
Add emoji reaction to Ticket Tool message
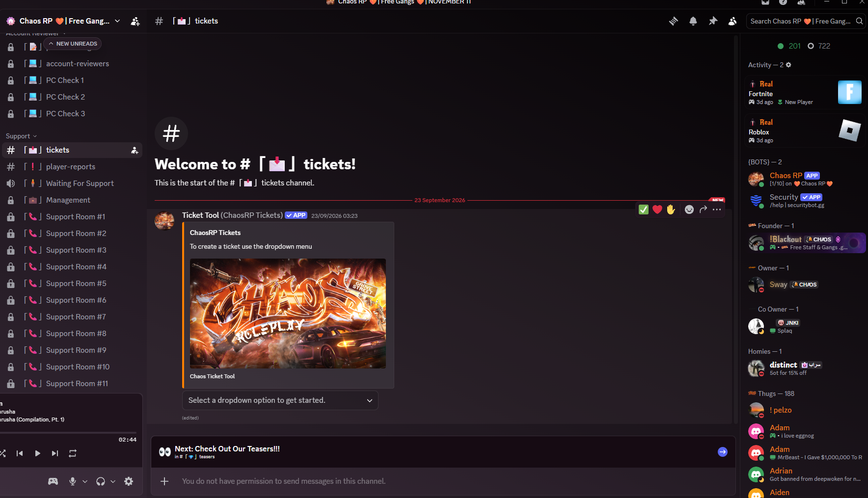[x=689, y=210]
